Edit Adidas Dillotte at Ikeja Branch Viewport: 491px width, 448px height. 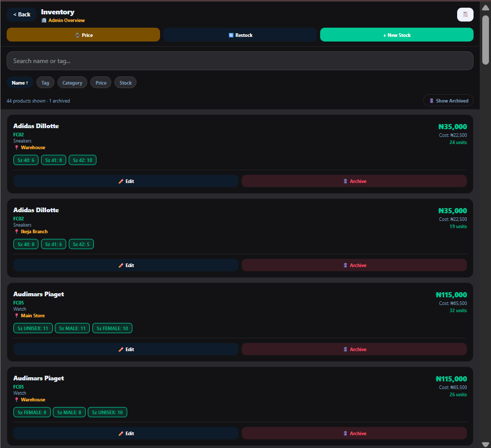(x=126, y=266)
